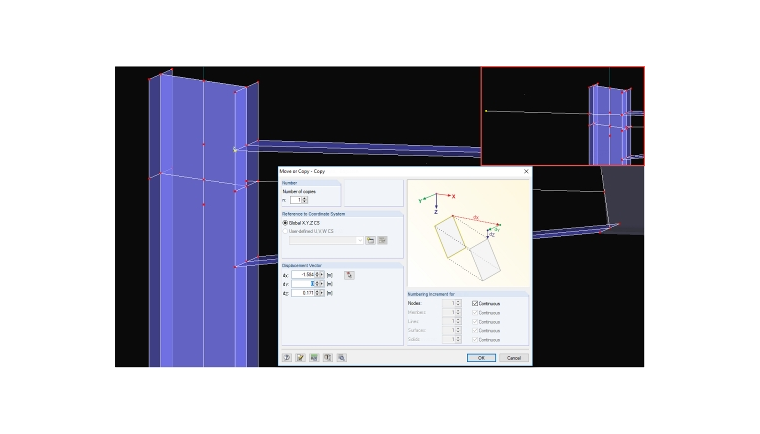This screenshot has width=760, height=434.
Task: Click the red-bordered inset model view
Action: pos(563,116)
